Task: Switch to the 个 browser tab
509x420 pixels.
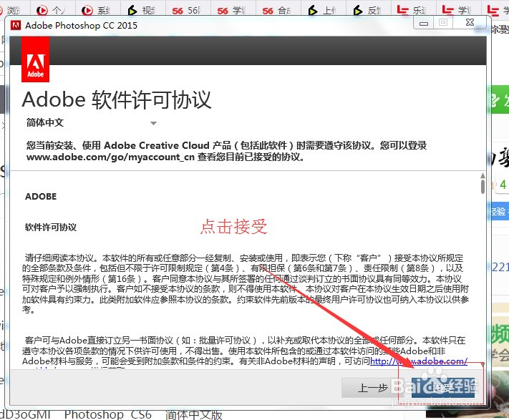Action: pyautogui.click(x=52, y=11)
